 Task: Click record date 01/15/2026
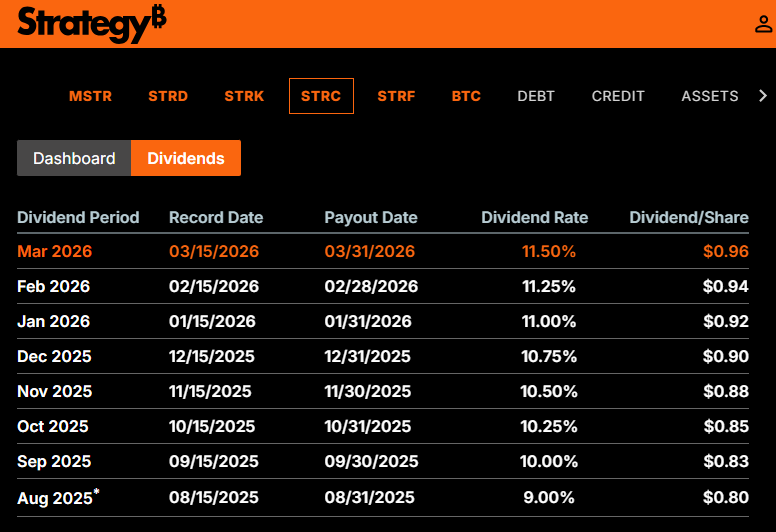point(212,321)
